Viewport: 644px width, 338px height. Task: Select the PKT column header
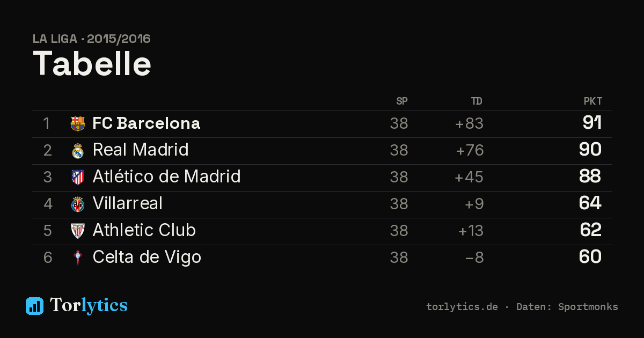pos(593,101)
